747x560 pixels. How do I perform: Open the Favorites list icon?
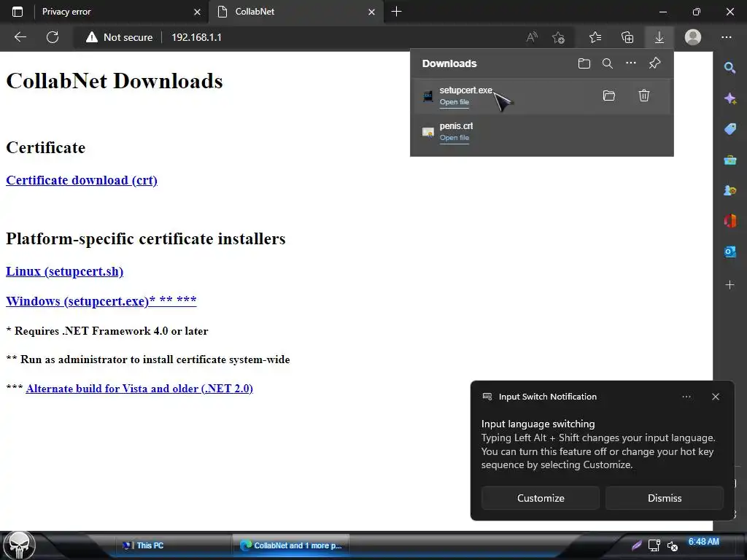595,37
